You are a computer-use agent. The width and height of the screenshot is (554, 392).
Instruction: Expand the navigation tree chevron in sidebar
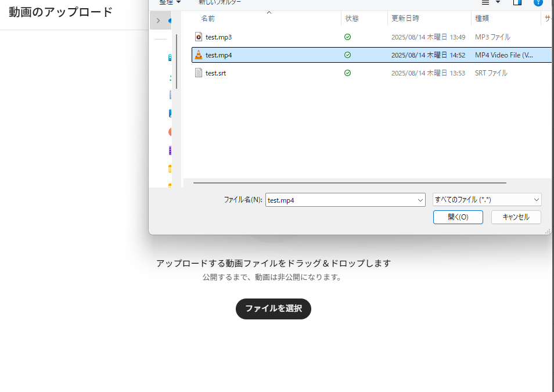click(158, 21)
